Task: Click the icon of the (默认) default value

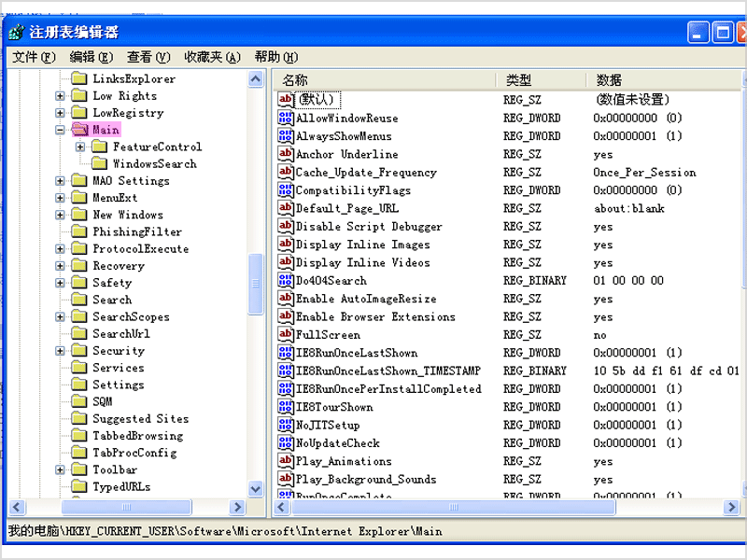Action: (x=286, y=100)
